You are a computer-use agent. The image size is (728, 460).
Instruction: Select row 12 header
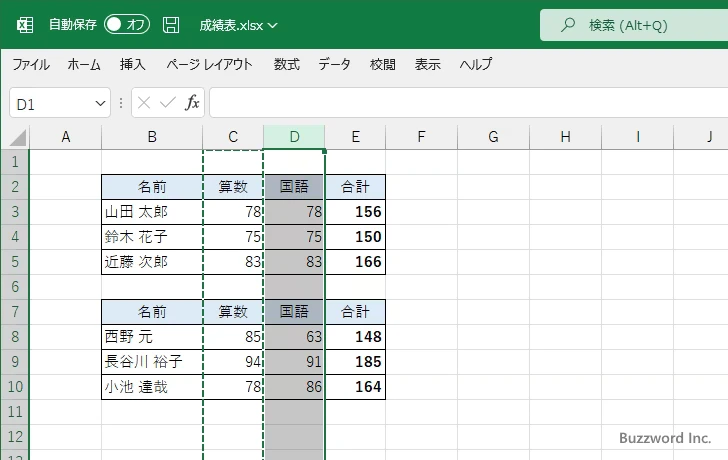[x=15, y=437]
